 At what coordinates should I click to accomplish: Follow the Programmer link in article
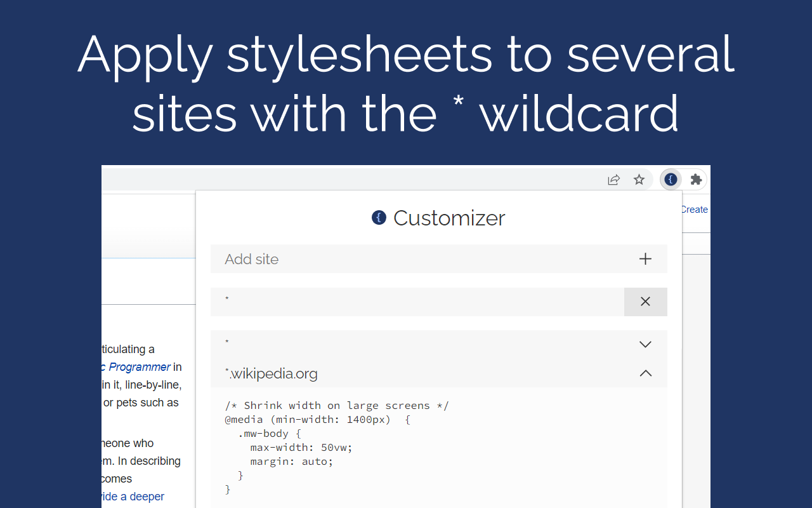pyautogui.click(x=139, y=366)
